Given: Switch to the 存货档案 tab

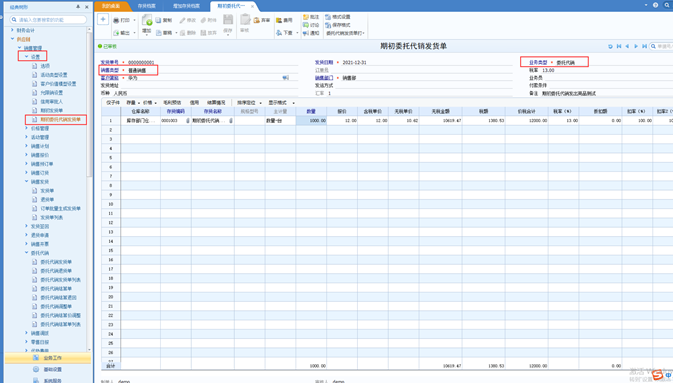Looking at the screenshot, I should [147, 6].
